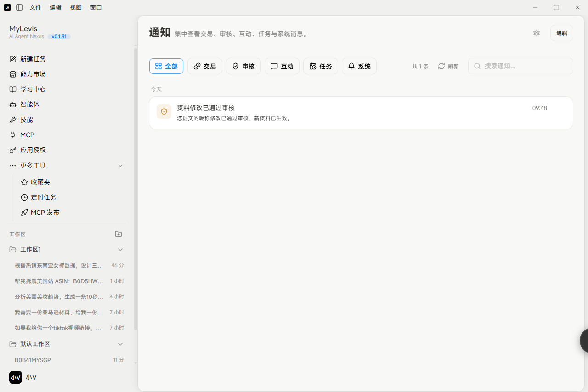The height and width of the screenshot is (392, 588).
Task: Open 应用授权 settings
Action: 67,150
